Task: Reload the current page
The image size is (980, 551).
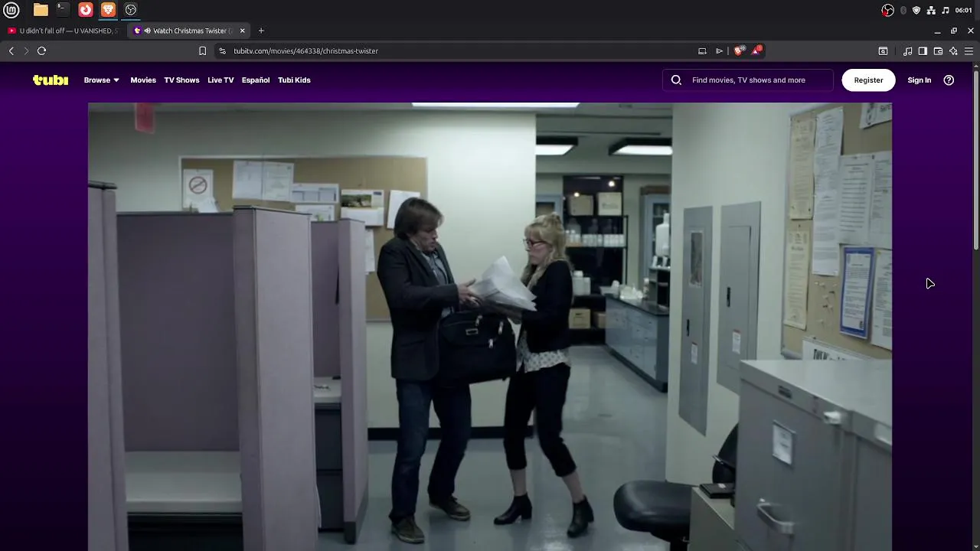Action: (41, 51)
